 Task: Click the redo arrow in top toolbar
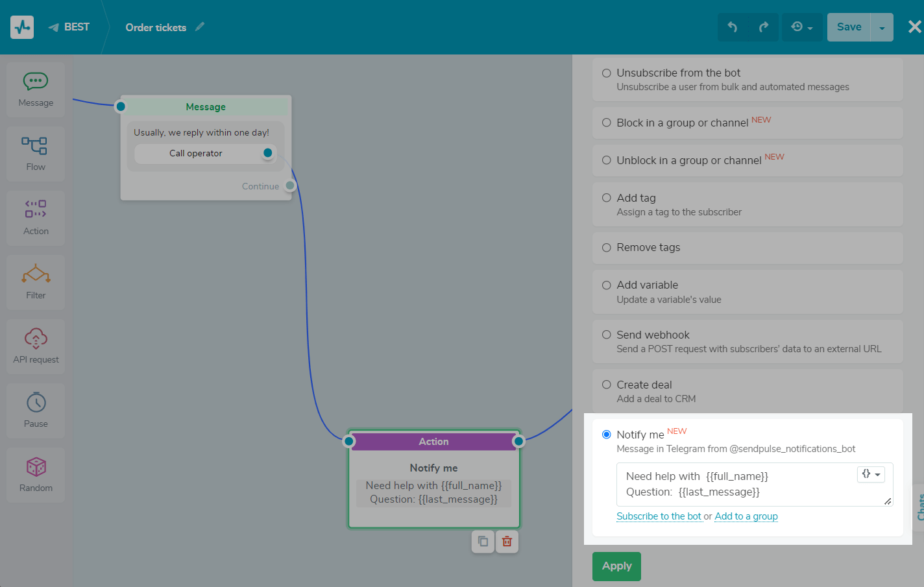763,27
